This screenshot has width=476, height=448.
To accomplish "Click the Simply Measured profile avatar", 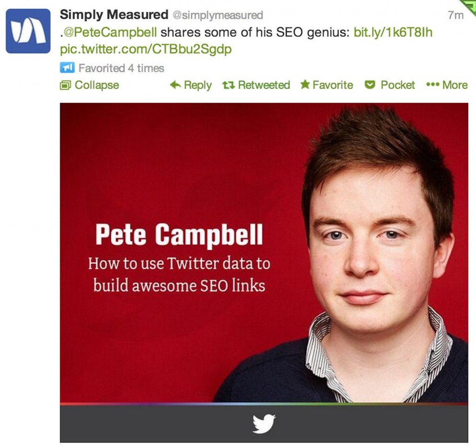I will click(28, 31).
